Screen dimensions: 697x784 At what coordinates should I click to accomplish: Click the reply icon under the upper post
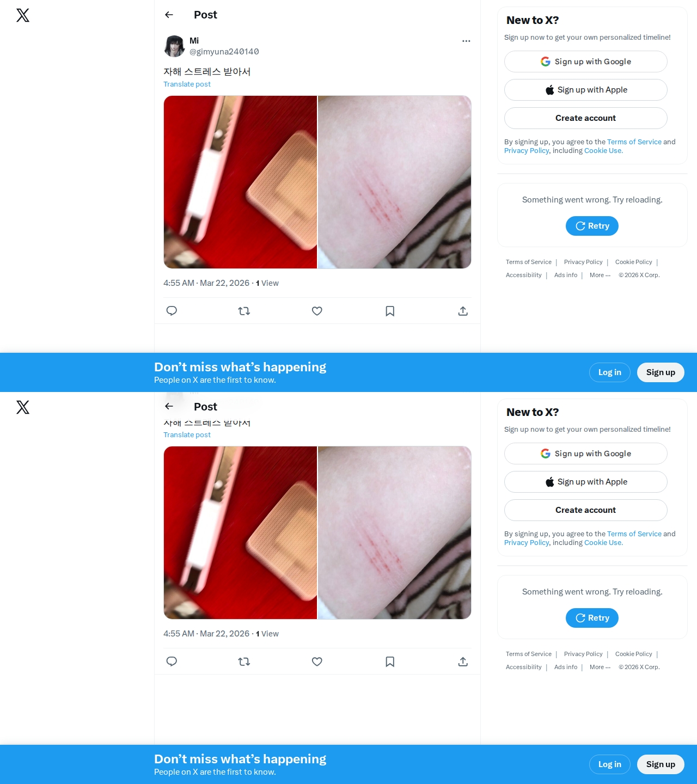pos(172,311)
